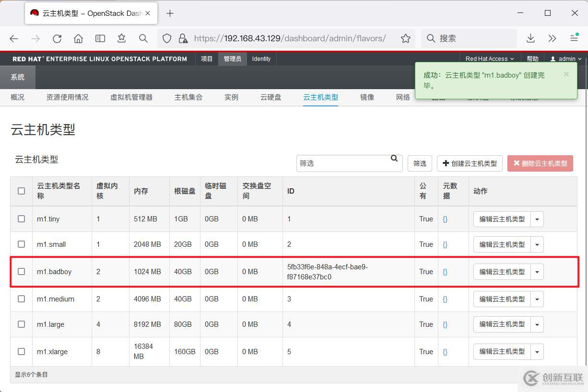Viewport: 588px width, 392px height.
Task: Select the m1.badboy row checkbox
Action: [x=21, y=272]
